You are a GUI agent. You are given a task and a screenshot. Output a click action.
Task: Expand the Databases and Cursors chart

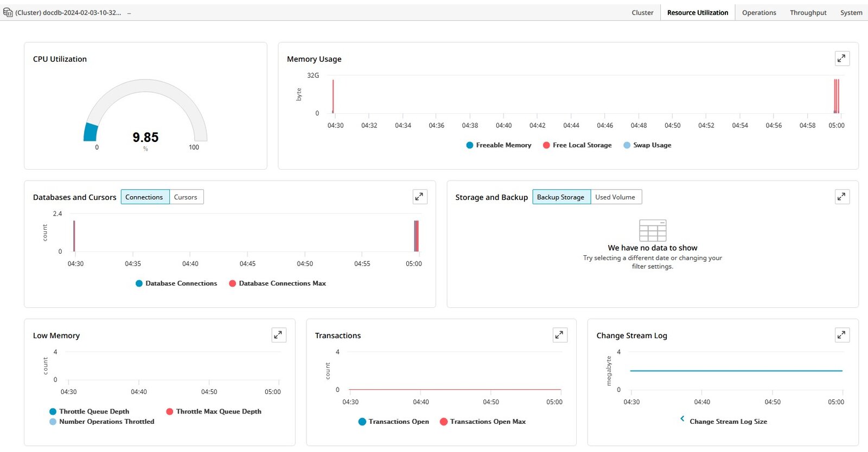pos(419,197)
